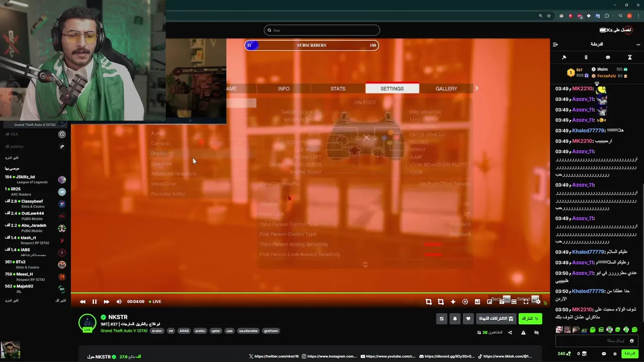Enter fullscreen mode in player

tap(526, 302)
